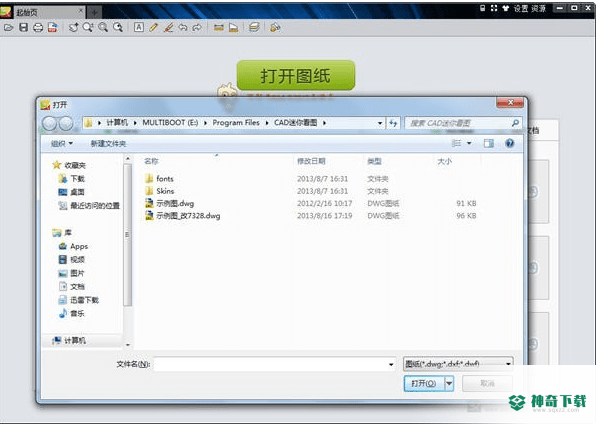This screenshot has width=598, height=424.
Task: Sort by 名称 column header
Action: 151,161
